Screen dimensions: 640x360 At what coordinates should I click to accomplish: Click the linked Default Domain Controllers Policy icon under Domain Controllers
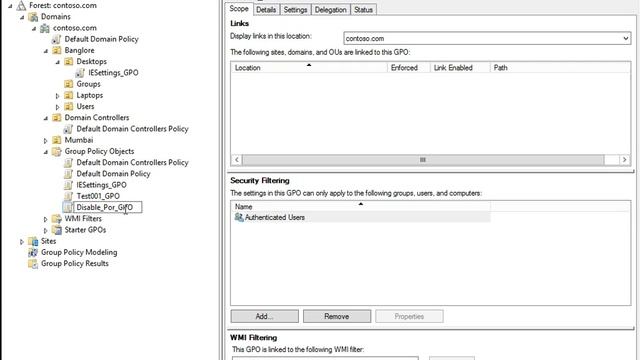pyautogui.click(x=68, y=129)
